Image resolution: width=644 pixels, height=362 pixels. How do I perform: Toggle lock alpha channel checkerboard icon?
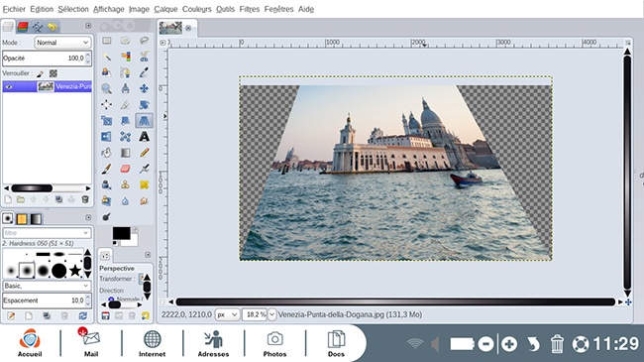[x=54, y=73]
